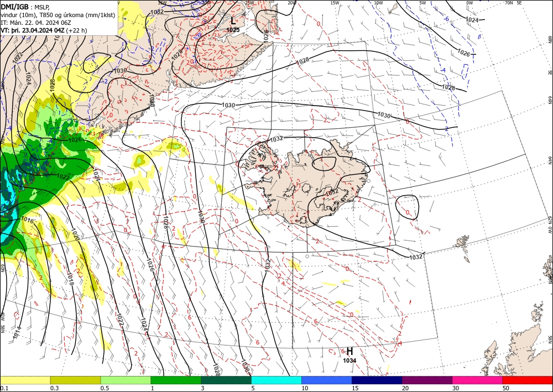Click the 20W longitude label at top
Screen dimensions: 553x392
[292, 3]
